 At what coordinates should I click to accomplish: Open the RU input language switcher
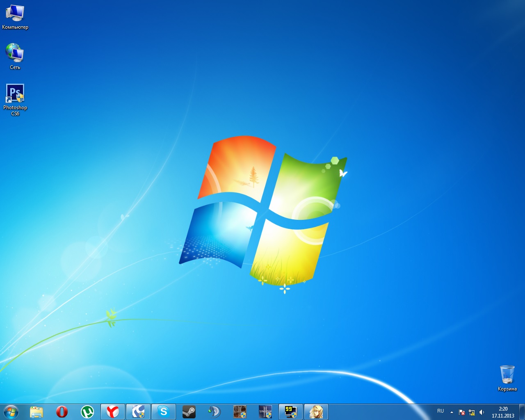(x=441, y=411)
